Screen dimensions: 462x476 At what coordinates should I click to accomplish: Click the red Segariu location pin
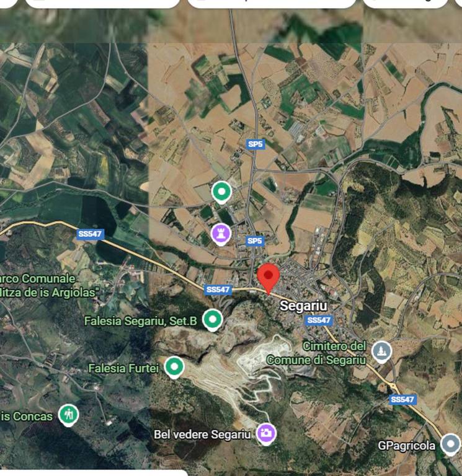click(x=268, y=278)
